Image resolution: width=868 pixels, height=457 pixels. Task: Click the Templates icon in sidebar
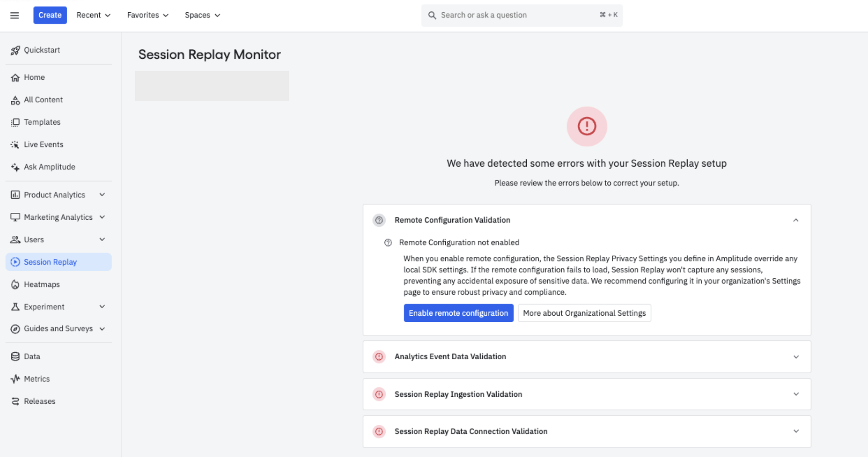pyautogui.click(x=15, y=123)
